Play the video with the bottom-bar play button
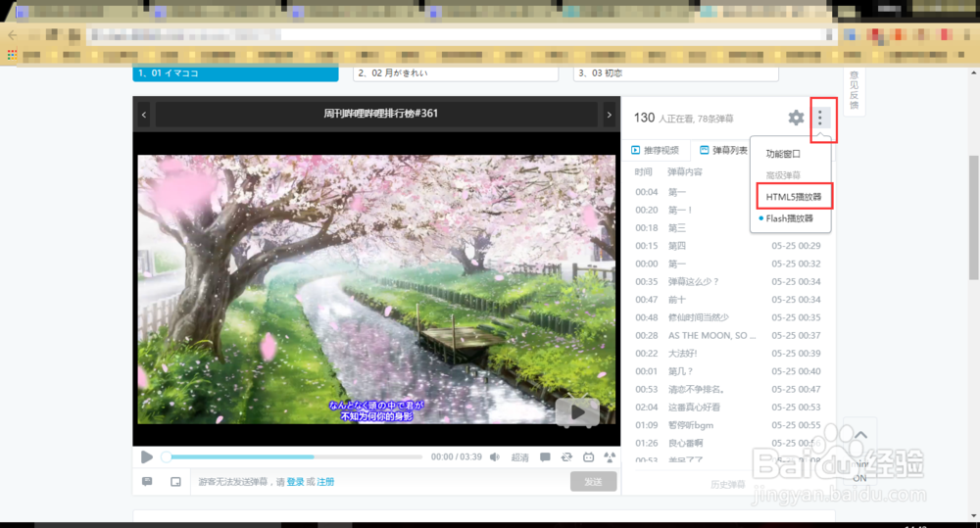 point(147,457)
